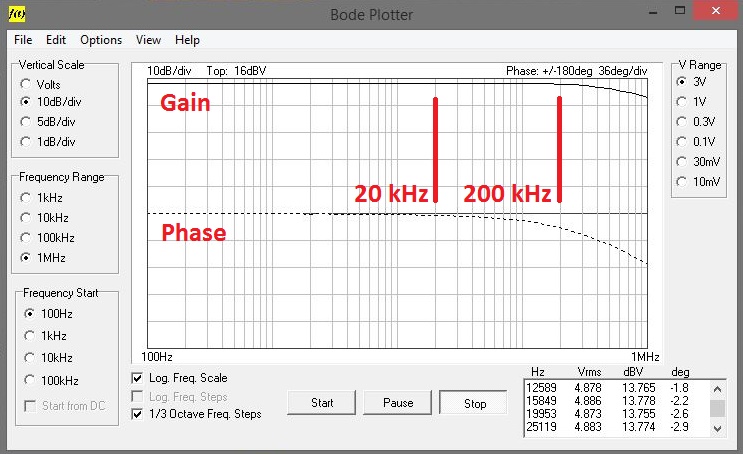The image size is (743, 454).
Task: Click the Stop button
Action: click(474, 403)
